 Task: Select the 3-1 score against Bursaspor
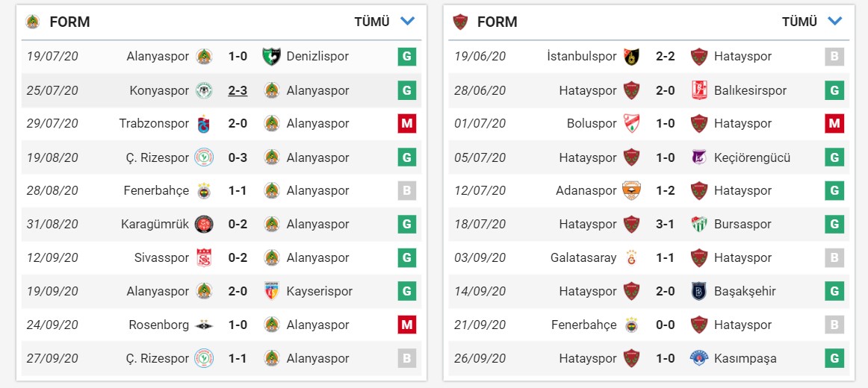point(665,224)
